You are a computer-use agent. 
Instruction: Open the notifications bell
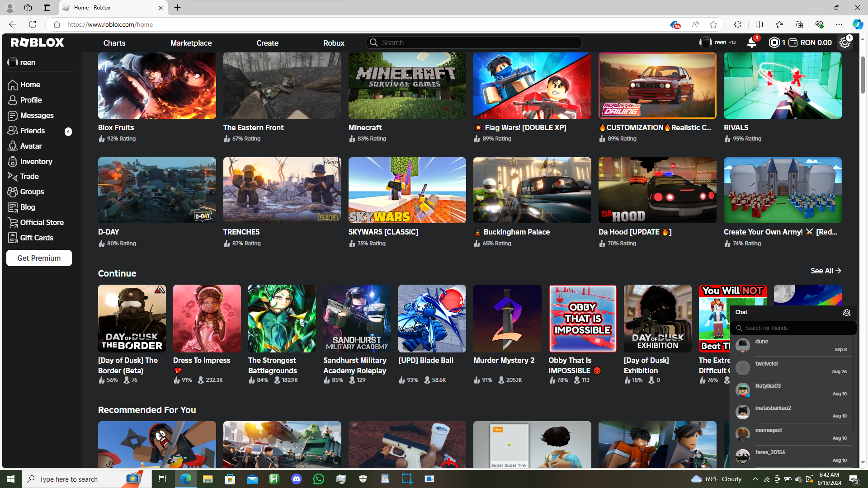tap(752, 42)
